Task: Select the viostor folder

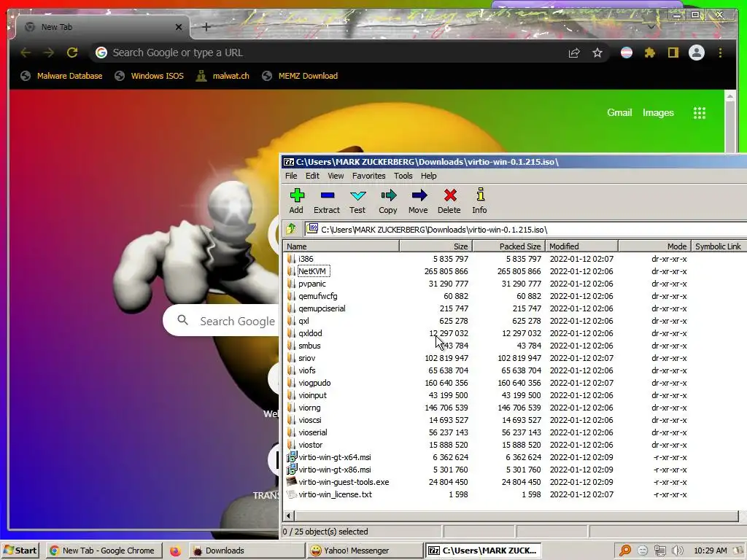Action: pyautogui.click(x=311, y=445)
